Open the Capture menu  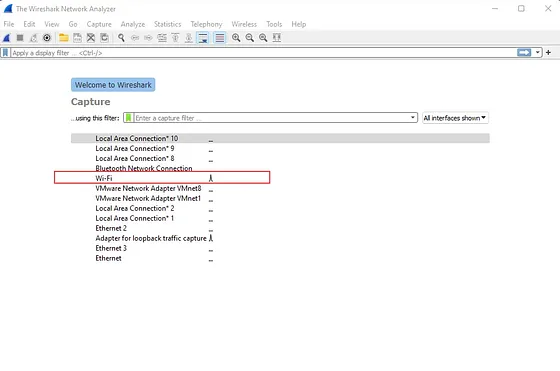coord(99,24)
